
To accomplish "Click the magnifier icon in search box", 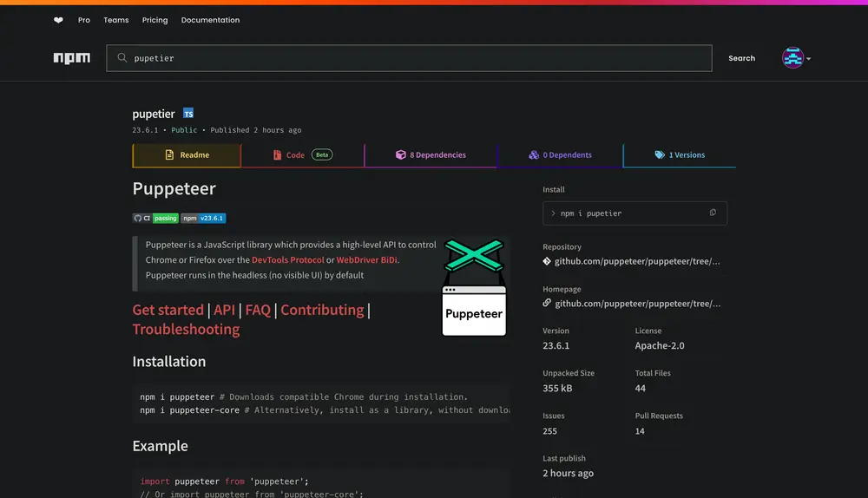I will pos(122,57).
